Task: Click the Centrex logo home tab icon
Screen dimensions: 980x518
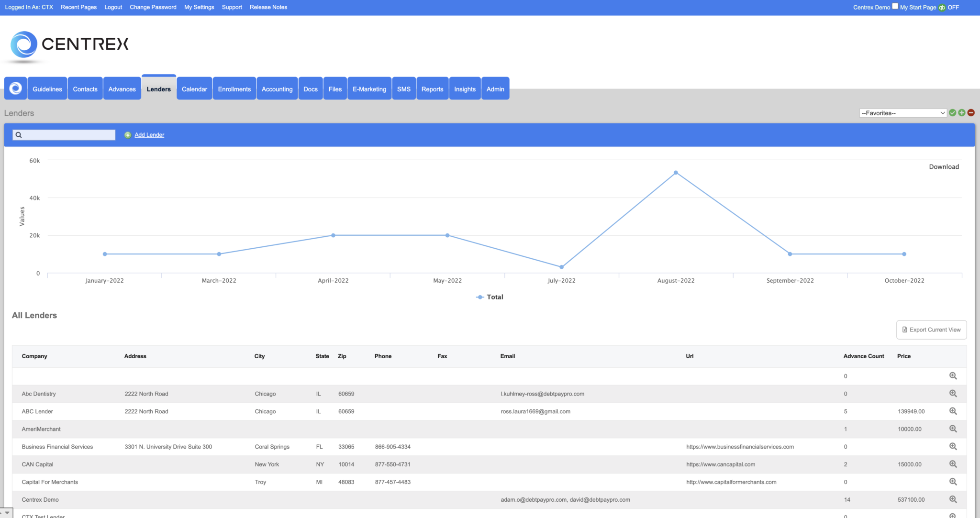Action: pyautogui.click(x=15, y=88)
